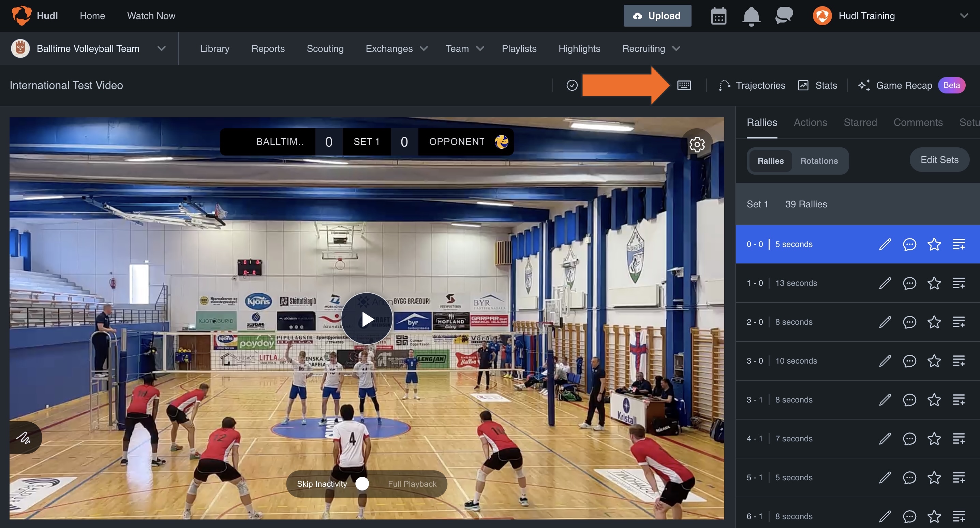Switch to Rotations segmented view
This screenshot has width=980, height=528.
coord(819,161)
